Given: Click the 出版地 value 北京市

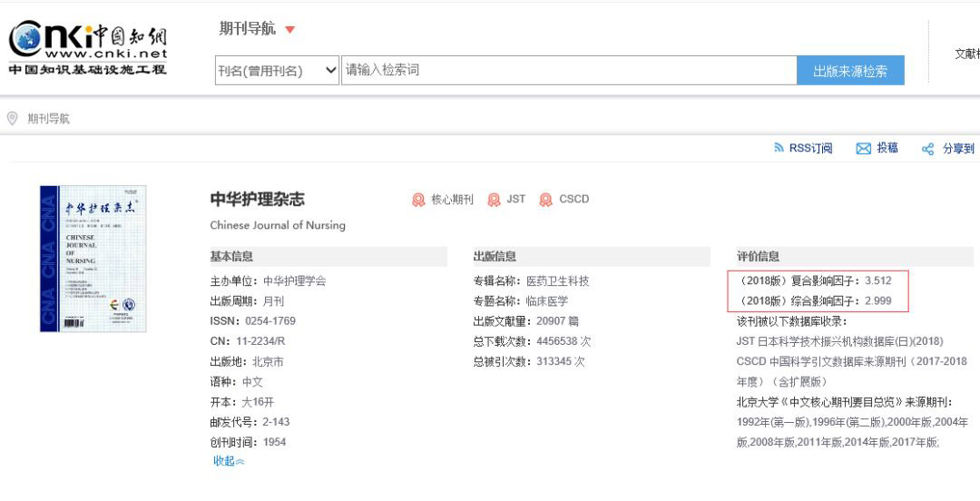Looking at the screenshot, I should 268,361.
